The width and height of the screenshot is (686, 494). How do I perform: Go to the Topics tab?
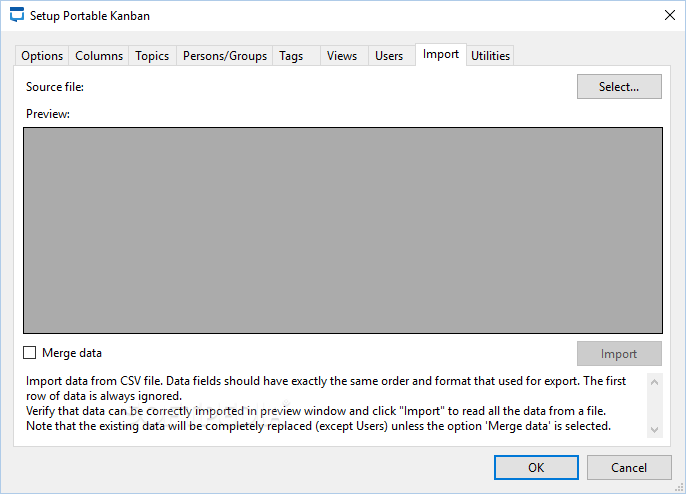[x=152, y=56]
